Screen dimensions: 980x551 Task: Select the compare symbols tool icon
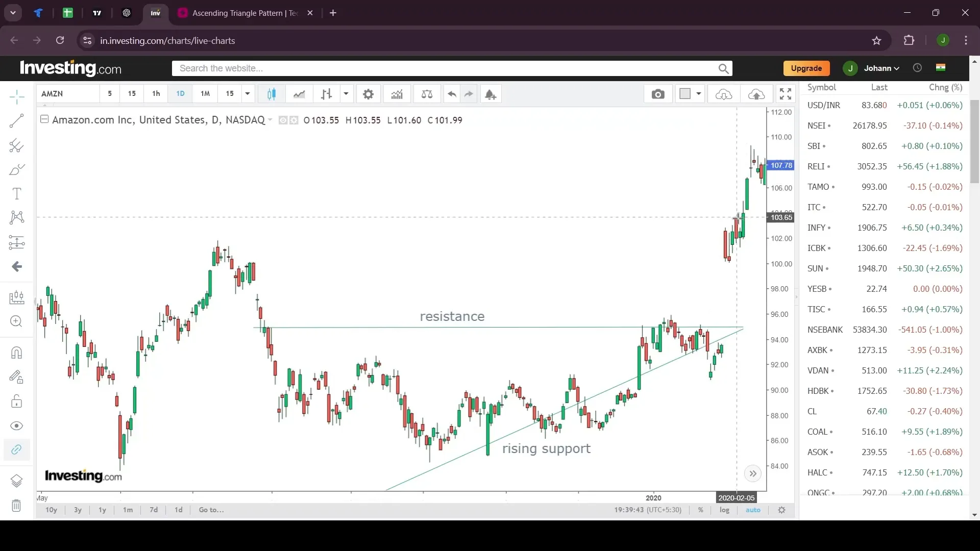click(427, 94)
